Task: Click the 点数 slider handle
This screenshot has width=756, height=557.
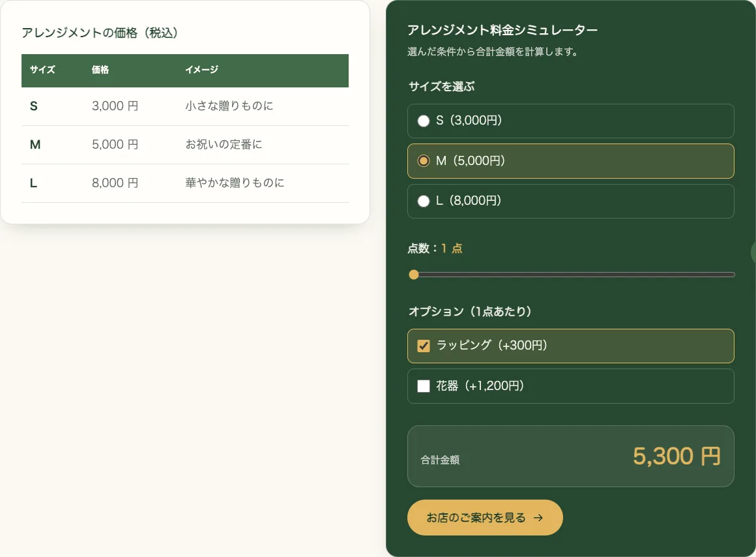Action: click(x=414, y=275)
